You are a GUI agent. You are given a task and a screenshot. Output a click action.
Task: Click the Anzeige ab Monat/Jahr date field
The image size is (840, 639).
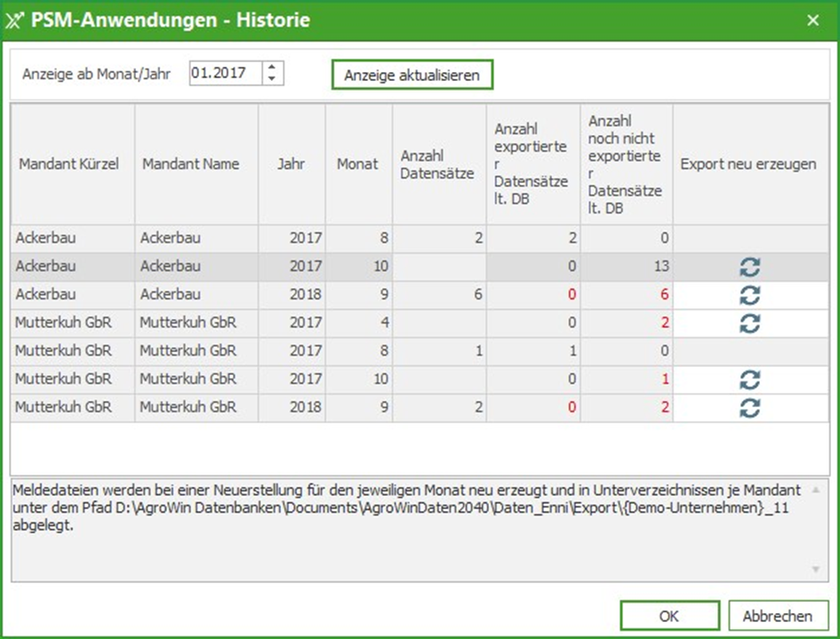click(225, 74)
